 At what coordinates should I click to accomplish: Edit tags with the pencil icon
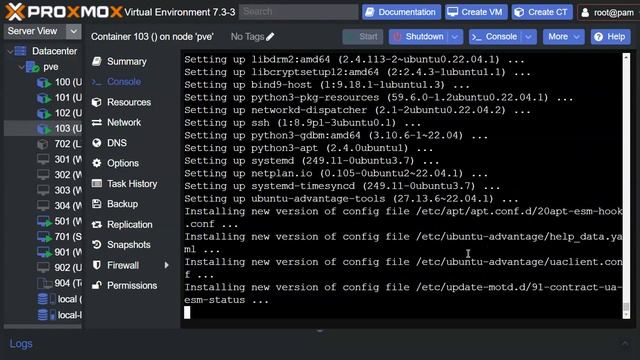(270, 37)
